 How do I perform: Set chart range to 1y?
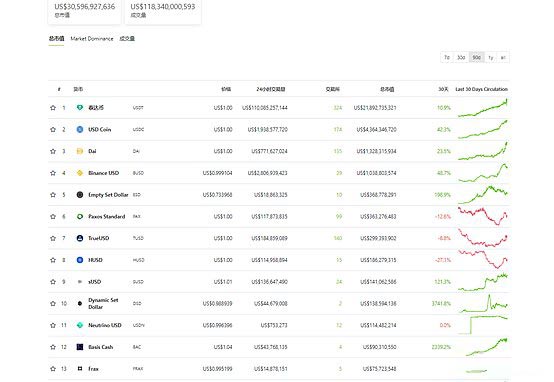click(491, 57)
